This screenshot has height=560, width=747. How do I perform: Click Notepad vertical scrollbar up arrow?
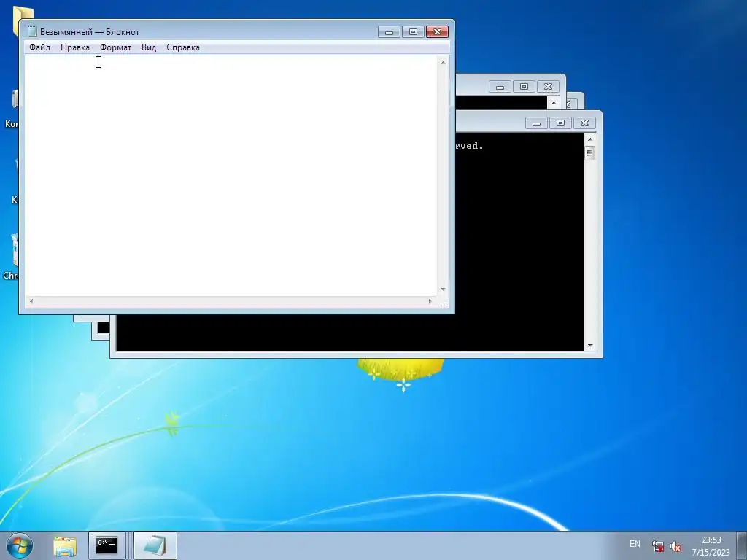coord(443,63)
